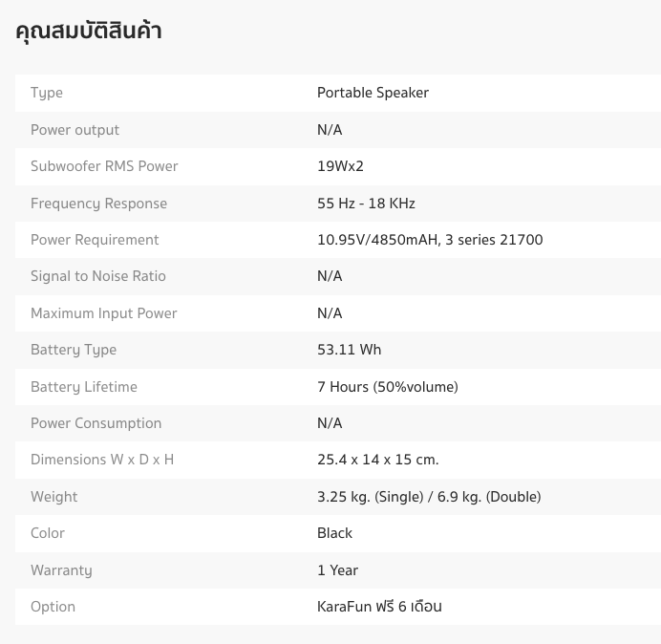Click the Type row label

(47, 93)
